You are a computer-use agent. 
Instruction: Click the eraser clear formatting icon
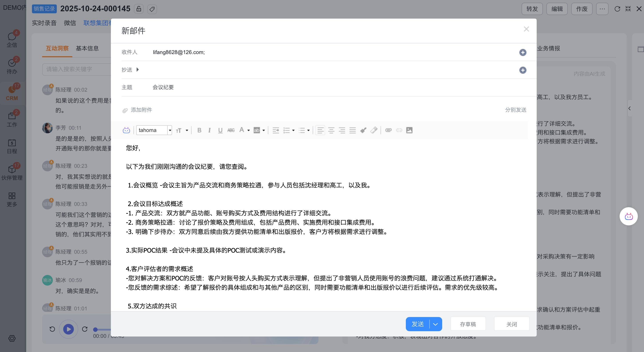pos(374,130)
